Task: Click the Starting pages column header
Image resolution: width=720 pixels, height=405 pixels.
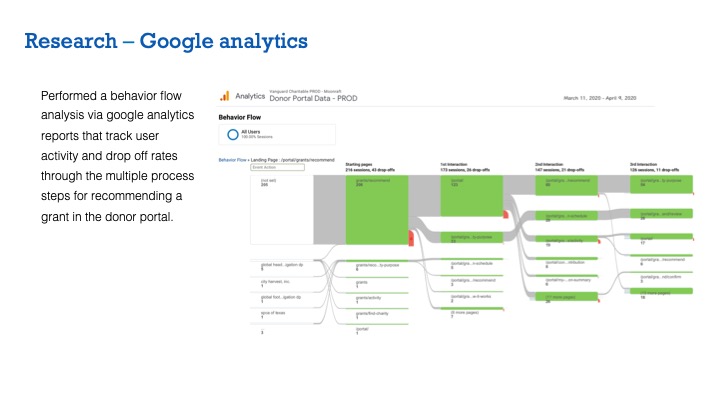Action: pos(360,163)
